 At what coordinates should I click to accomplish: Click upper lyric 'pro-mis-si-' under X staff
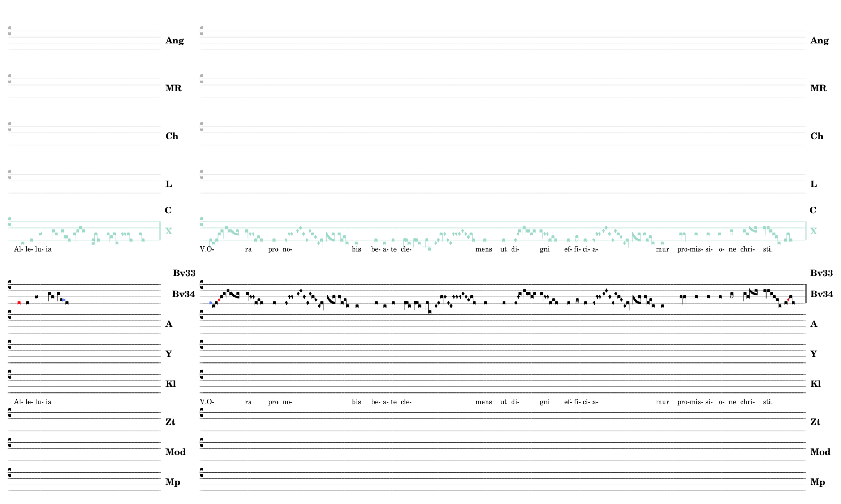[695, 249]
